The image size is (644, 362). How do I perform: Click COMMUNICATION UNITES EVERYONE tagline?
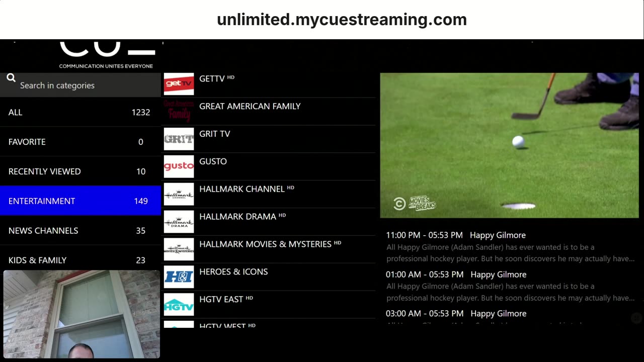pos(106,66)
